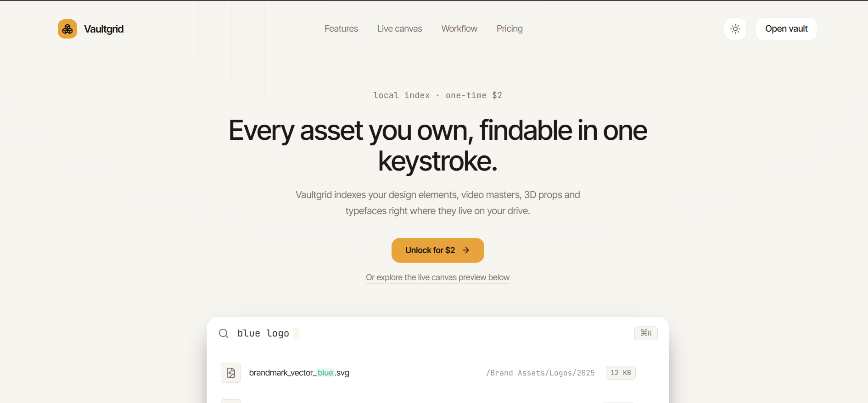
Task: Follow the explore live canvas preview link
Action: 438,277
